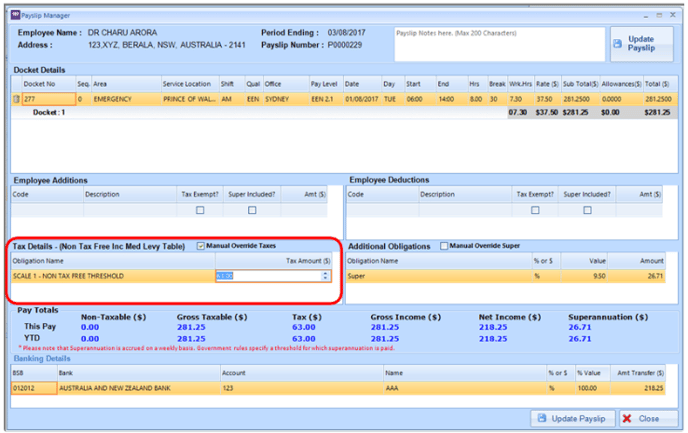Select the 37.50 rate cell
688x433 pixels.
click(x=547, y=99)
